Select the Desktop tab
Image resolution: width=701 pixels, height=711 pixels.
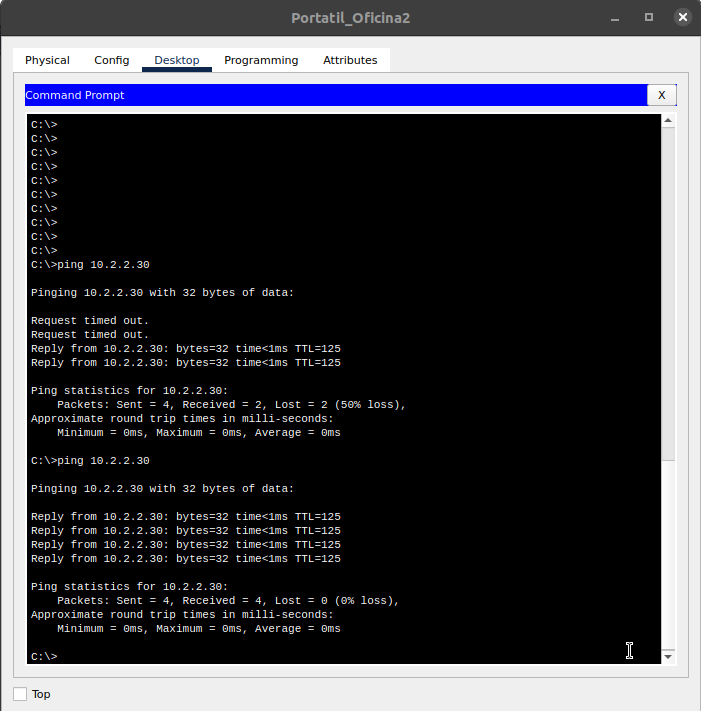(176, 60)
